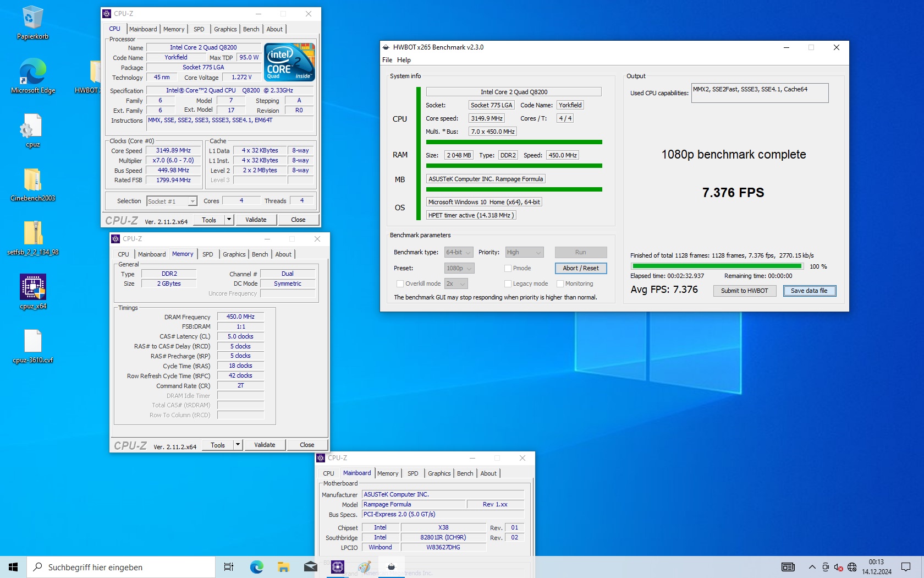Open the Socket #1 selection dropdown
Viewport: 924px width, 578px height.
click(172, 201)
